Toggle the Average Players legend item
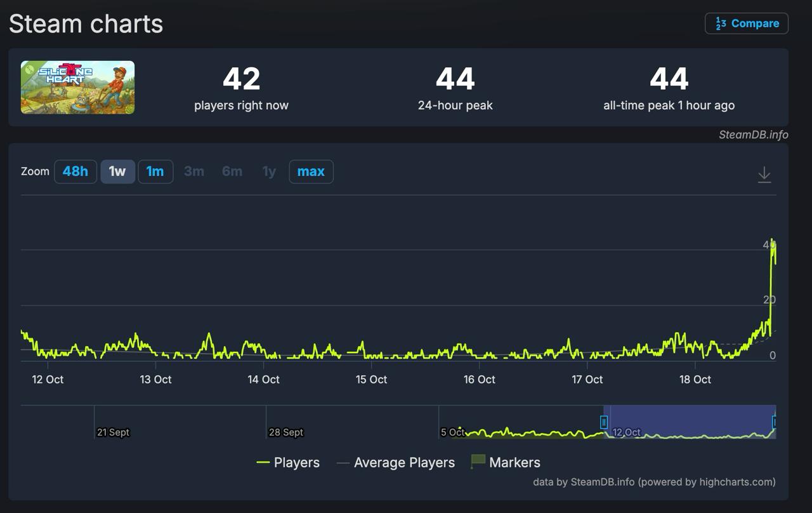 coord(396,463)
